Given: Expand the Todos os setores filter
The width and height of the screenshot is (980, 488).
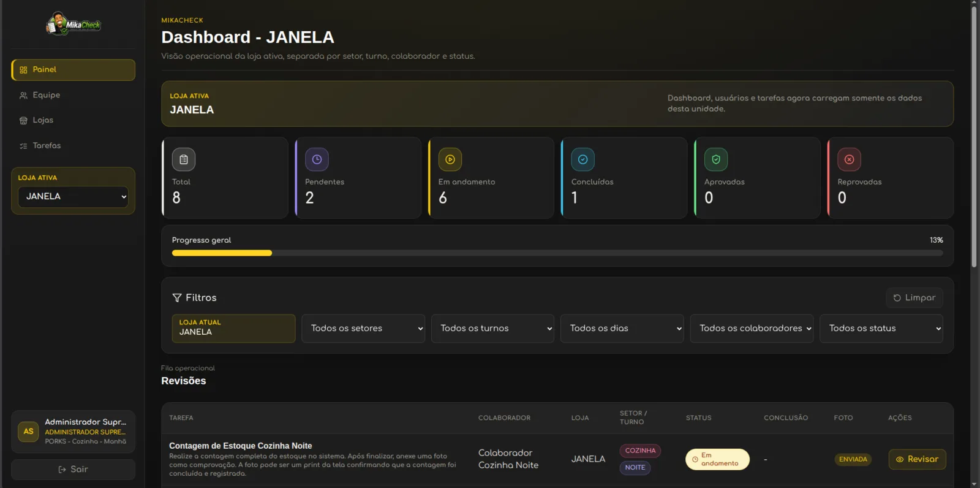Looking at the screenshot, I should (363, 329).
